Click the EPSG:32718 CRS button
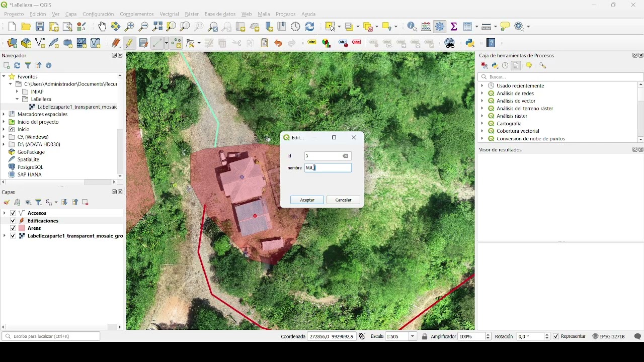 coord(609,337)
